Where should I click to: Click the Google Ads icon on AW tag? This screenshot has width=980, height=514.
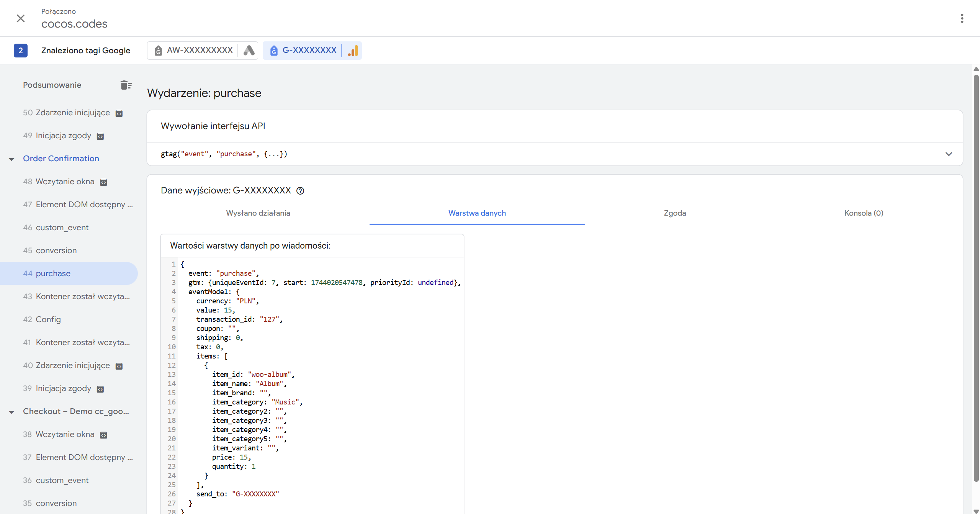(x=249, y=51)
